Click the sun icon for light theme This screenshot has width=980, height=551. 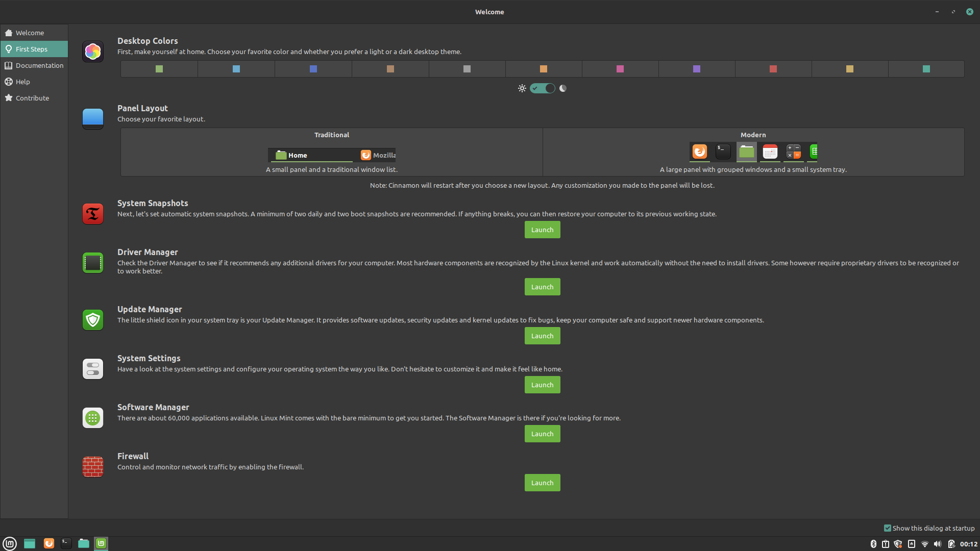point(522,88)
